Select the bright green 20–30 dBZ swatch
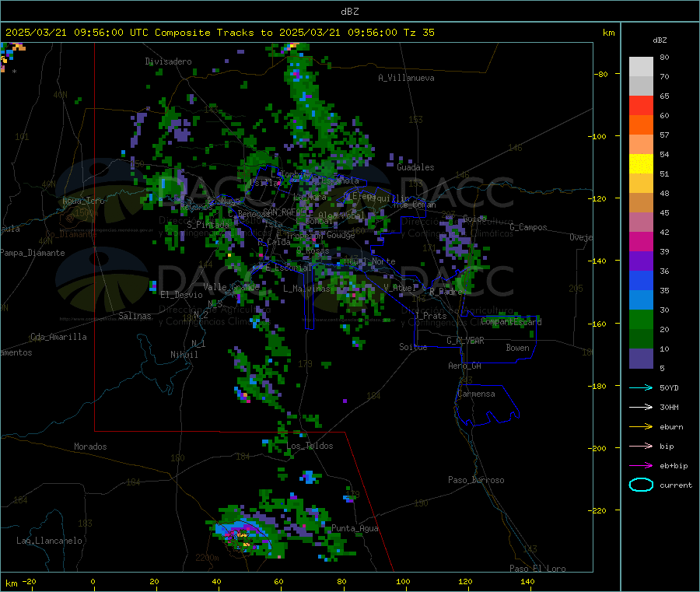 point(641,319)
